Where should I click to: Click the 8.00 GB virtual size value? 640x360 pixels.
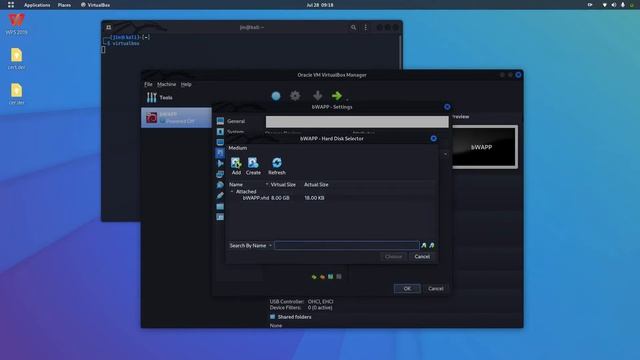click(x=280, y=198)
